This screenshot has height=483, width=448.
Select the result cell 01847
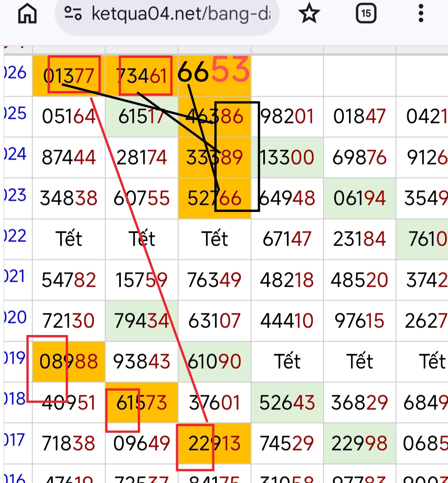pyautogui.click(x=360, y=116)
